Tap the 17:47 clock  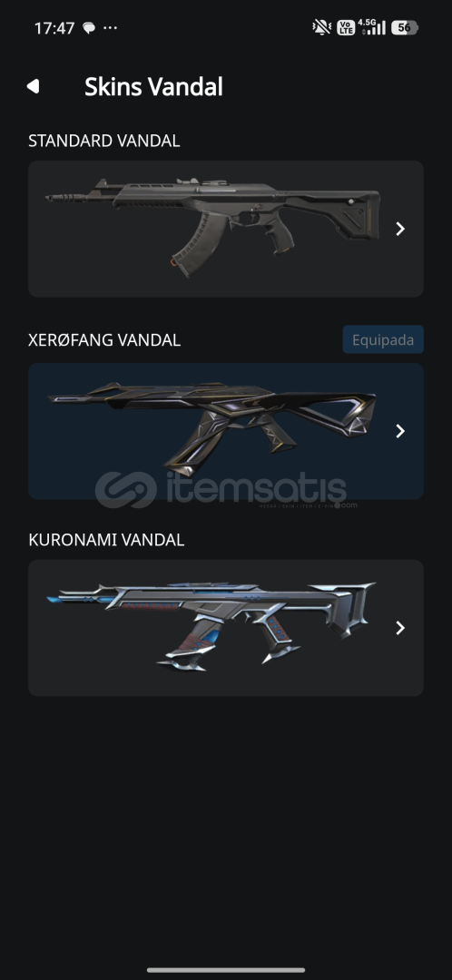tap(54, 28)
